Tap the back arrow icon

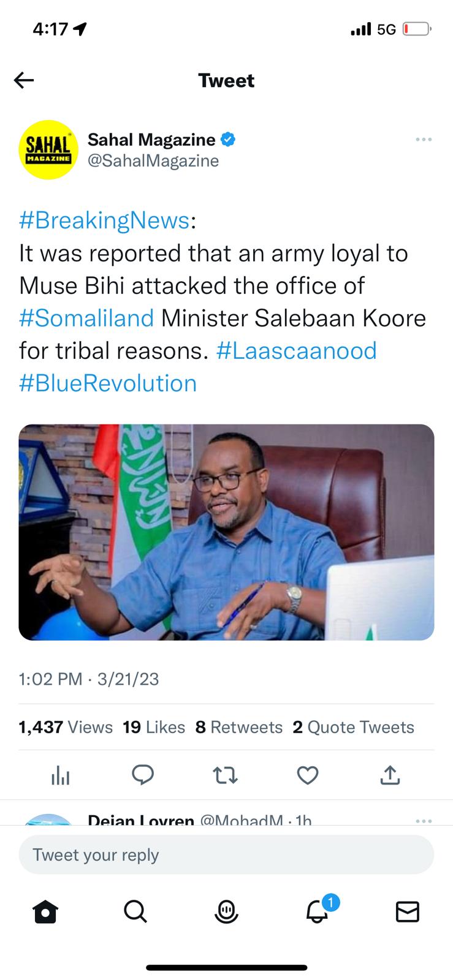click(24, 80)
